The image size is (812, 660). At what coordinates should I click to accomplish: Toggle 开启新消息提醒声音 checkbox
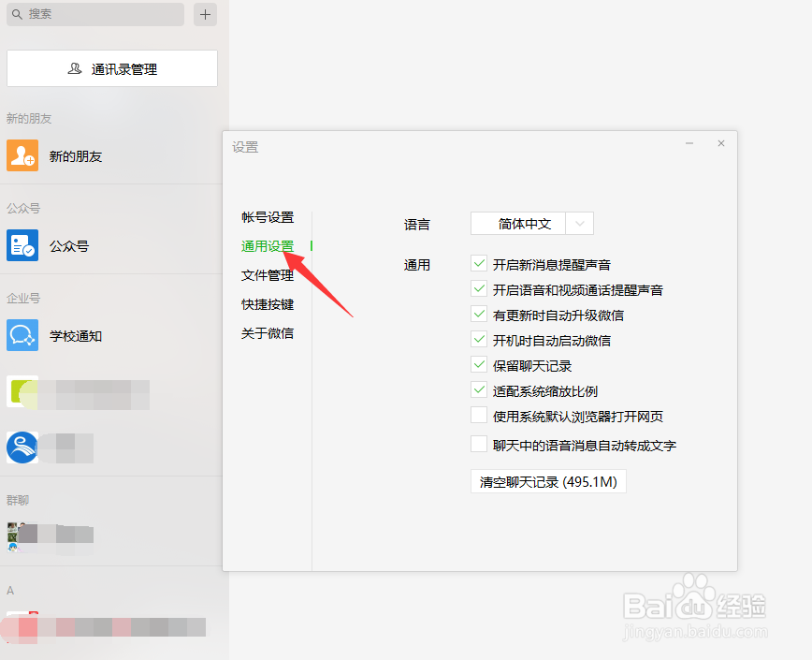point(479,263)
